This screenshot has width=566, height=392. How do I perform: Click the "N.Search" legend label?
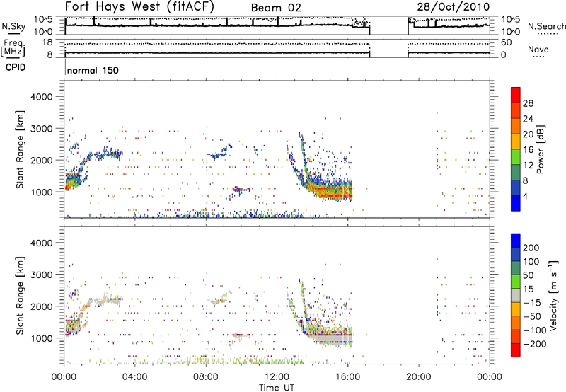point(546,26)
